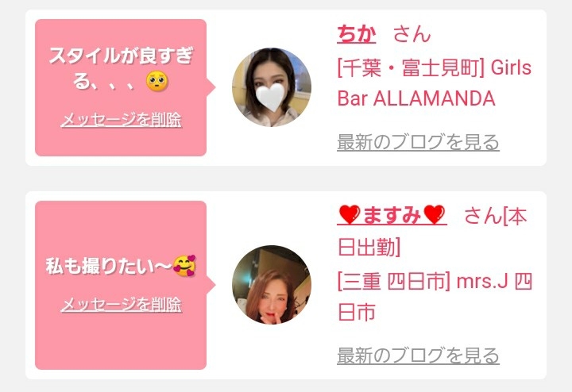Click the red heart after ますみ
The height and width of the screenshot is (392, 572).
coord(435,214)
